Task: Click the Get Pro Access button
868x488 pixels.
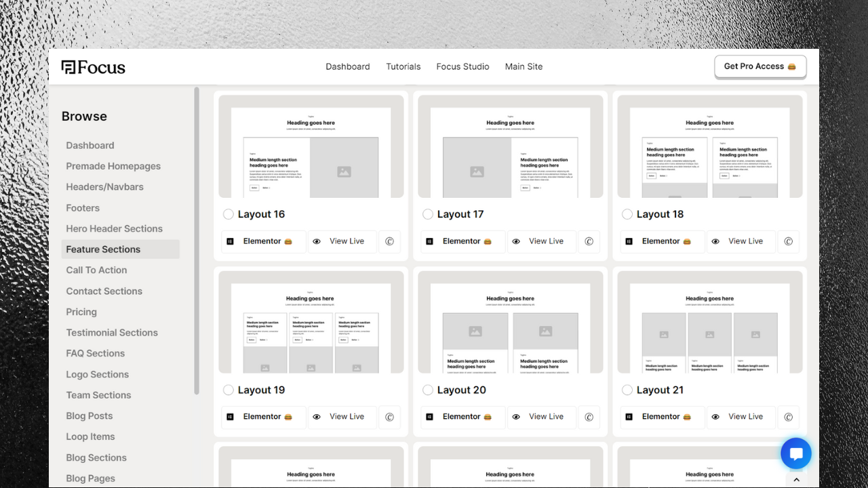Action: [x=760, y=66]
